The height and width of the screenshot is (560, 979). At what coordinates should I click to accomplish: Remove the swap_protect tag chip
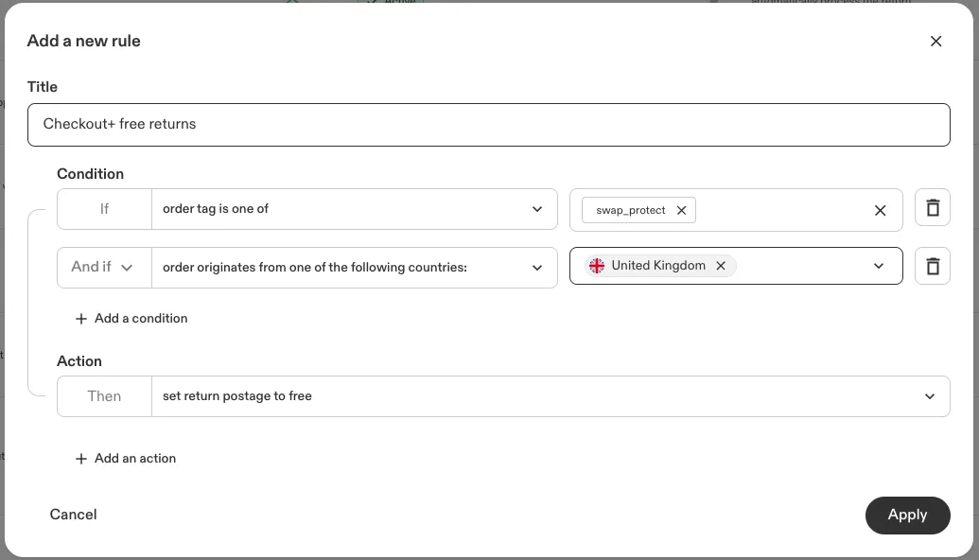tap(681, 210)
